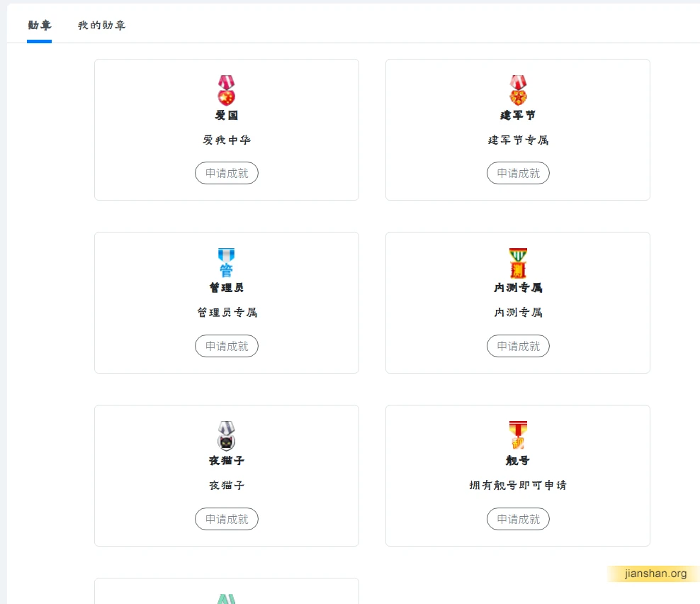This screenshot has width=700, height=604.
Task: Apply for the 建军节 achievement
Action: tap(518, 174)
